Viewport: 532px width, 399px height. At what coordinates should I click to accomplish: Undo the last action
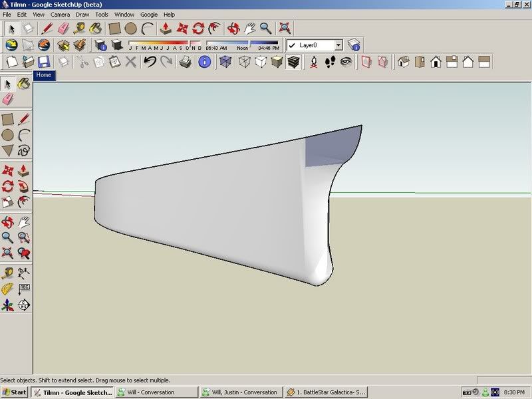coord(150,62)
